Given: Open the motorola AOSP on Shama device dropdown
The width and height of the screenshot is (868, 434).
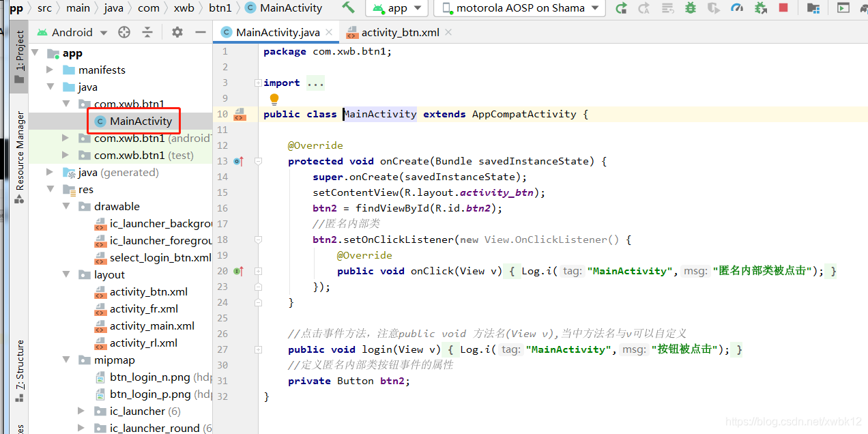Looking at the screenshot, I should pos(521,8).
